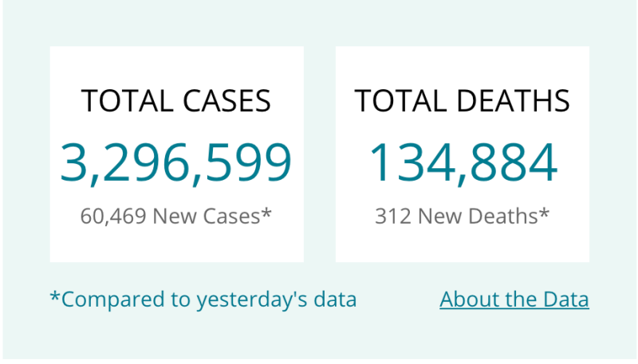This screenshot has height=364, width=638.
Task: Select the 3,296,599 total cases figure
Action: tap(176, 163)
